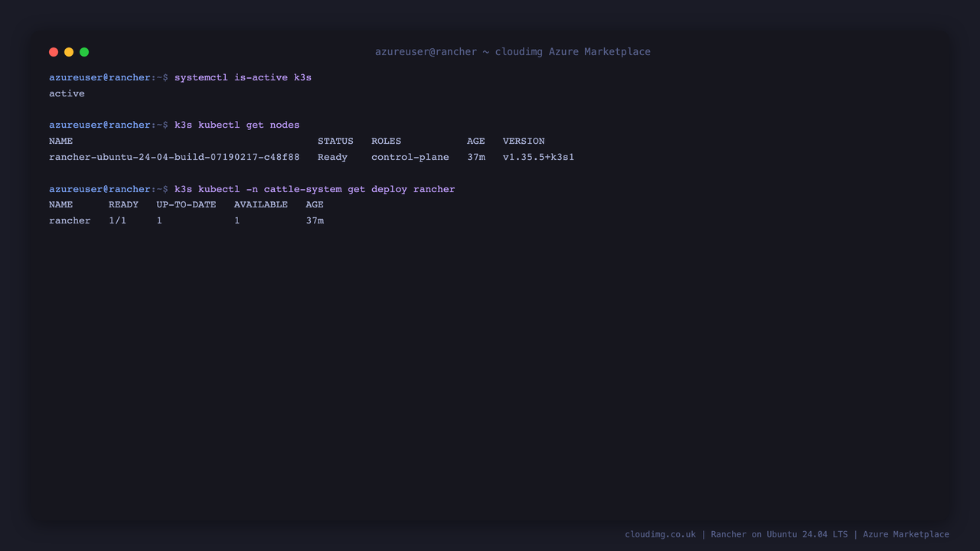Click the AVAILABLE column header
The width and height of the screenshot is (980, 551).
261,204
